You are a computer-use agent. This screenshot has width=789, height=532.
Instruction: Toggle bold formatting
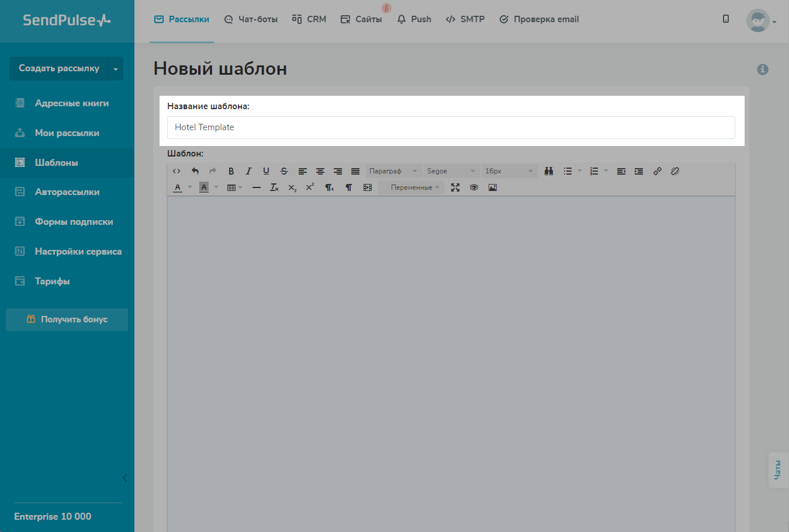[x=231, y=171]
